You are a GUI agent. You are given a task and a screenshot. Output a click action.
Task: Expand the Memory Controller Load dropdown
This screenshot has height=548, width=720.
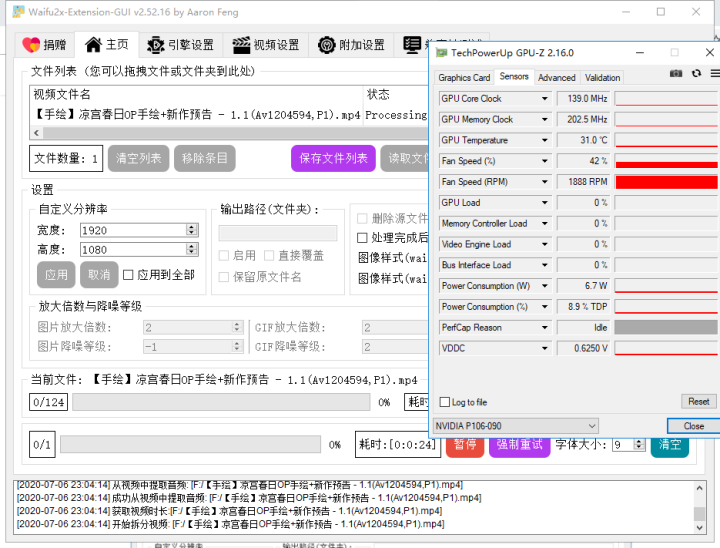pos(545,223)
